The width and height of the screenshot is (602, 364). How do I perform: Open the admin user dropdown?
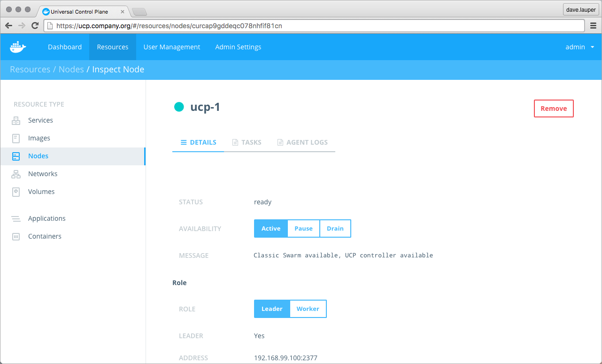pyautogui.click(x=579, y=47)
